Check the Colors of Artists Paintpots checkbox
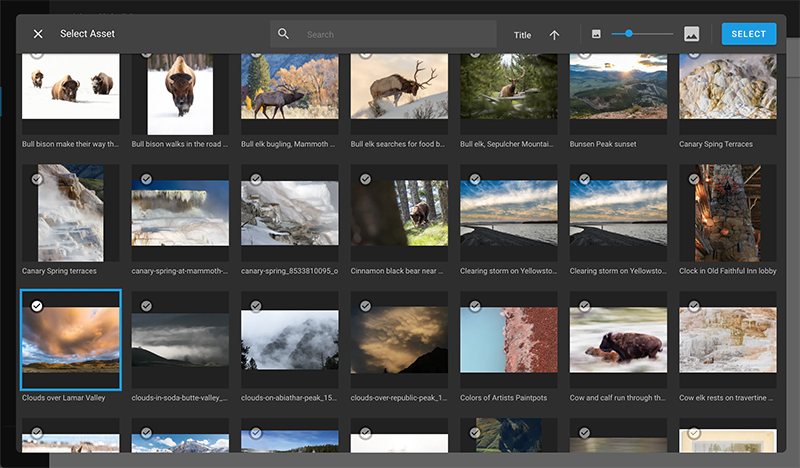 coord(475,306)
